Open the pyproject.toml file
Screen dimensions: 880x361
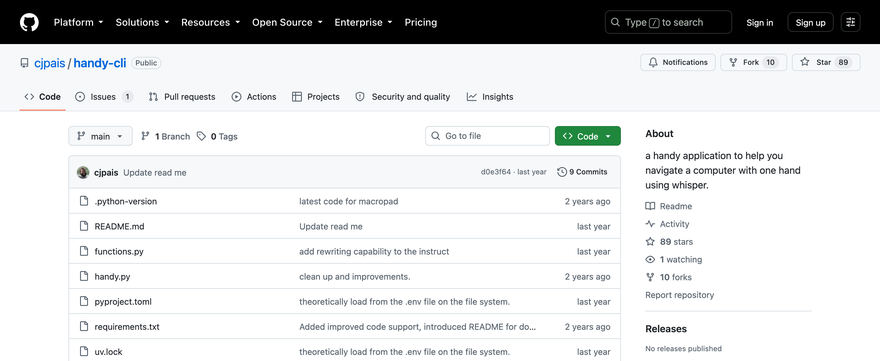(x=123, y=301)
